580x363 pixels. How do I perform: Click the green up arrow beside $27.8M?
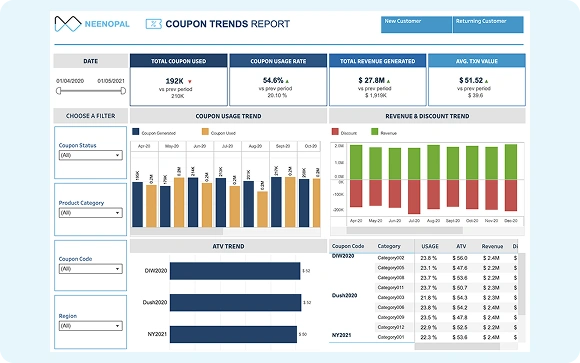[388, 81]
